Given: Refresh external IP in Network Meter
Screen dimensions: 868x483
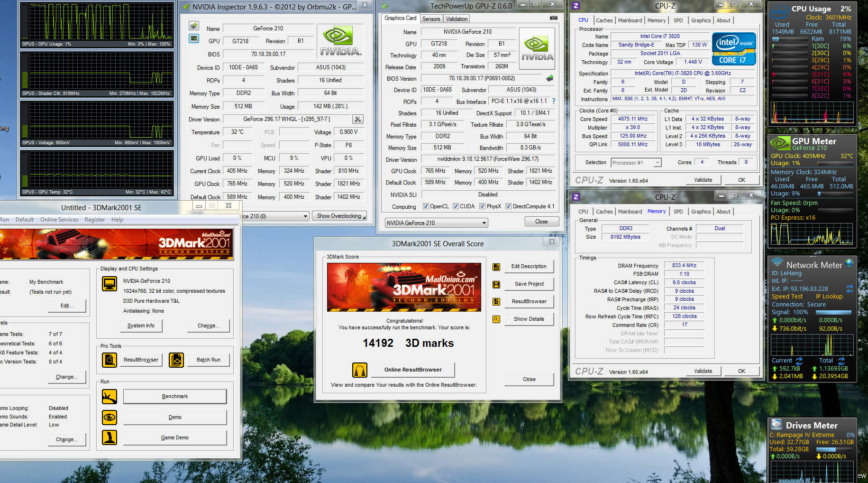Looking at the screenshot, I should point(850,288).
